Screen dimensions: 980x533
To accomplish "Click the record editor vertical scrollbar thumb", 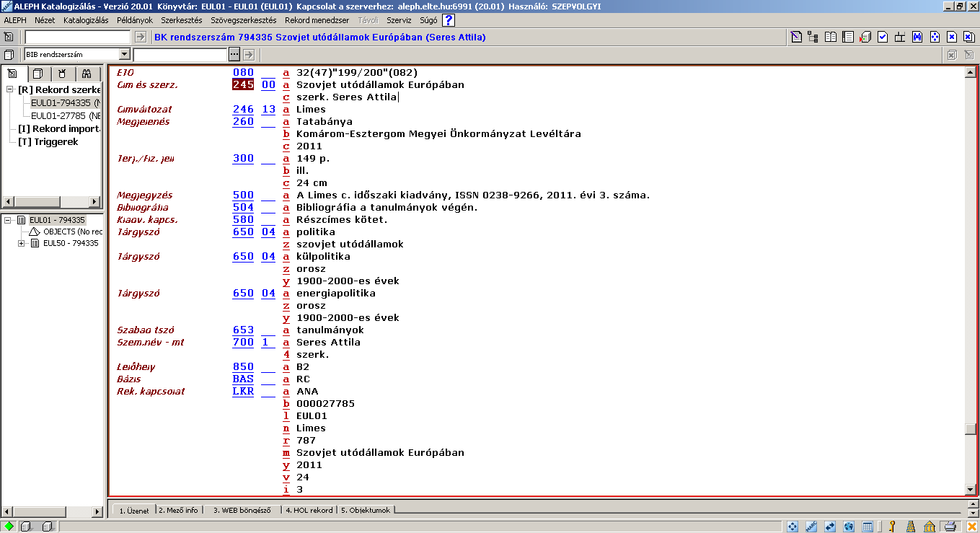I will tap(970, 429).
